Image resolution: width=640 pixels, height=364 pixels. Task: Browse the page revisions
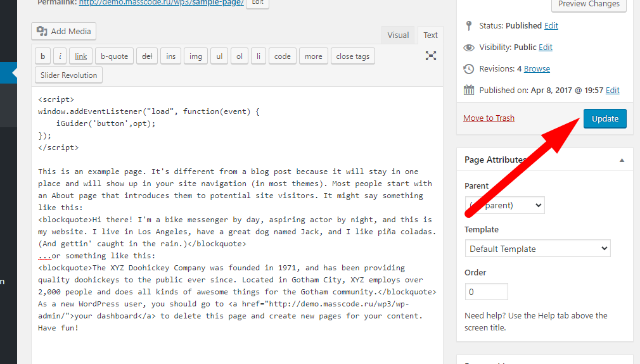(537, 68)
